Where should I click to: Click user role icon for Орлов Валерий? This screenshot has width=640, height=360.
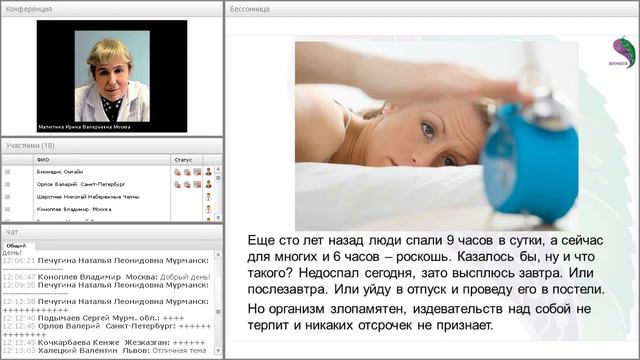tap(209, 184)
